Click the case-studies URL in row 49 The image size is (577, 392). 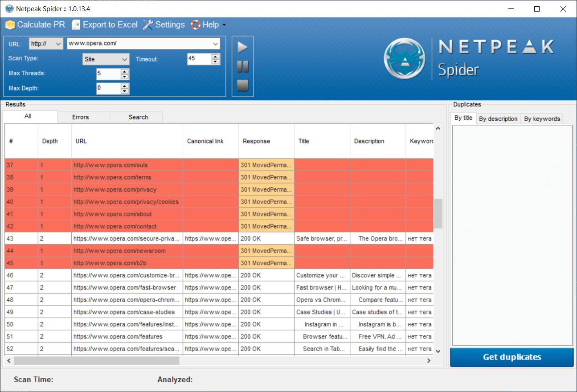(127, 312)
